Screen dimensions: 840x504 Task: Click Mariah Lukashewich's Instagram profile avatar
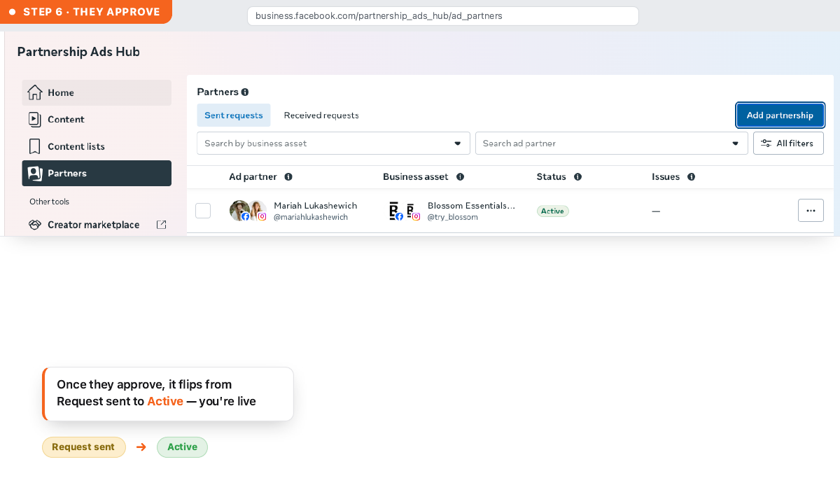click(258, 210)
